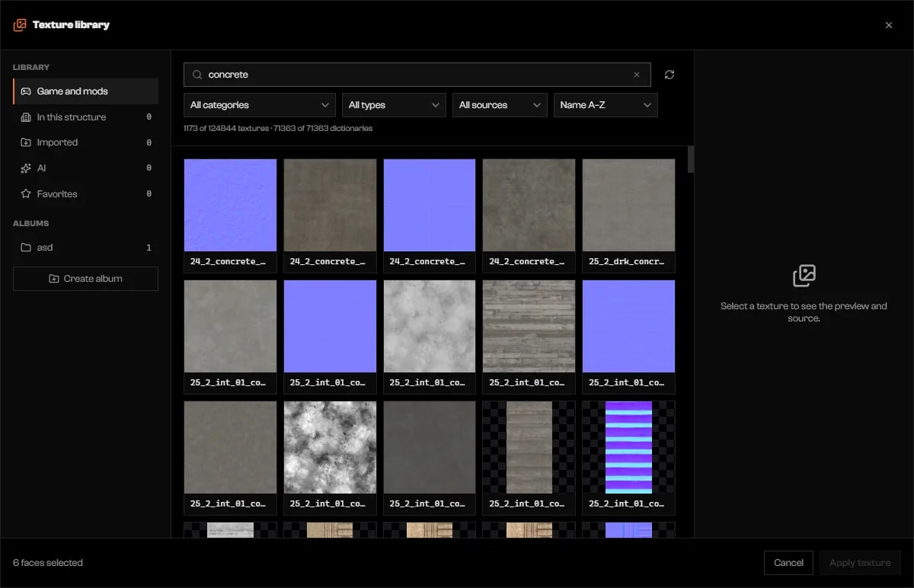The width and height of the screenshot is (914, 588).
Task: Open the All categories dropdown
Action: point(260,105)
